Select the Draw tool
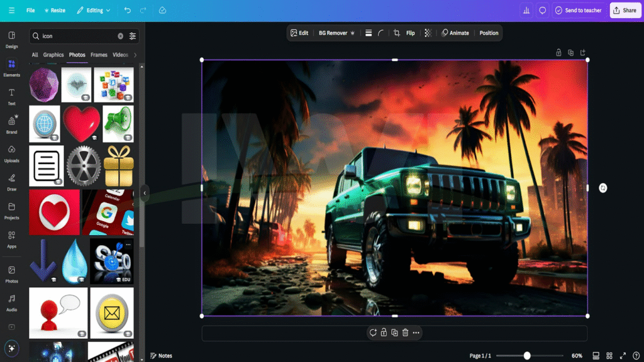Image resolution: width=644 pixels, height=362 pixels. (11, 182)
